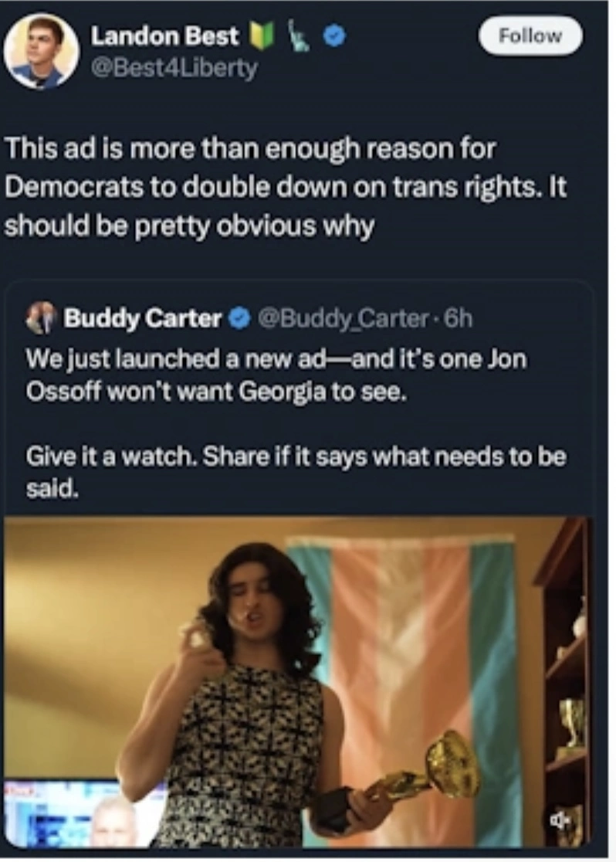Click the Landon Best display name
This screenshot has width=616, height=862.
165,36
